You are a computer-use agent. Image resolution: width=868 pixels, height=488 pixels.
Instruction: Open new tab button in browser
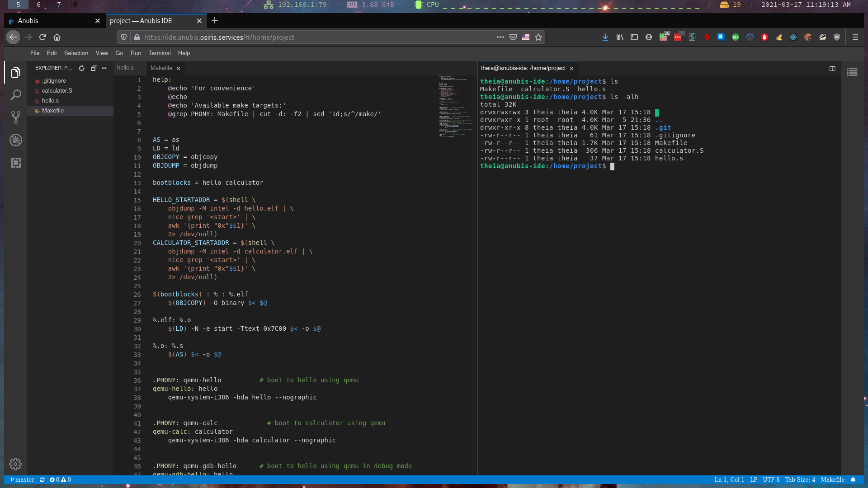215,20
